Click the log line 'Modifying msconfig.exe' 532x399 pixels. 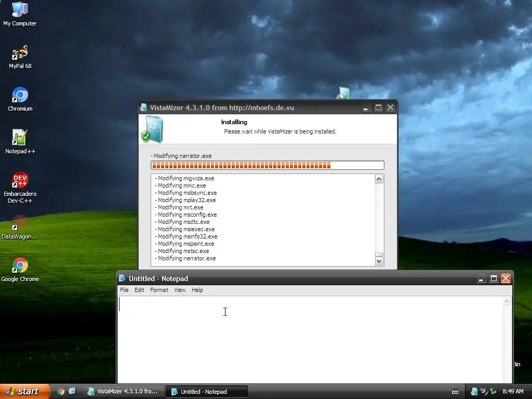pos(186,215)
